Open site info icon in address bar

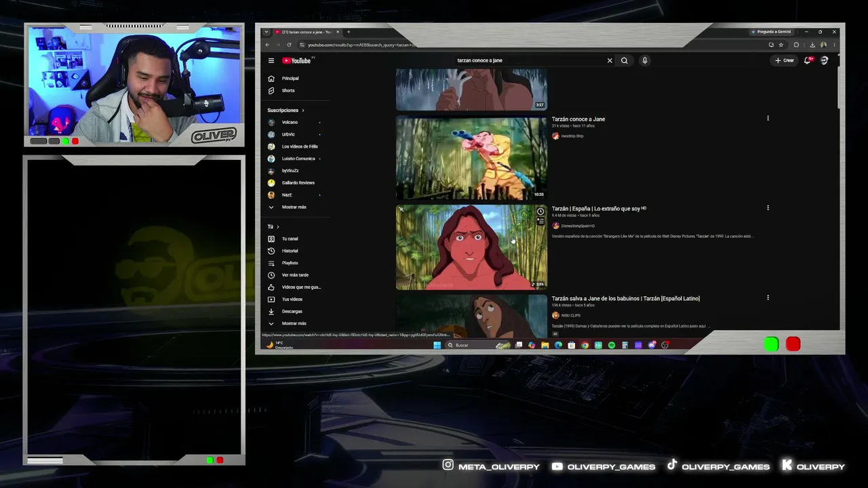[x=301, y=45]
